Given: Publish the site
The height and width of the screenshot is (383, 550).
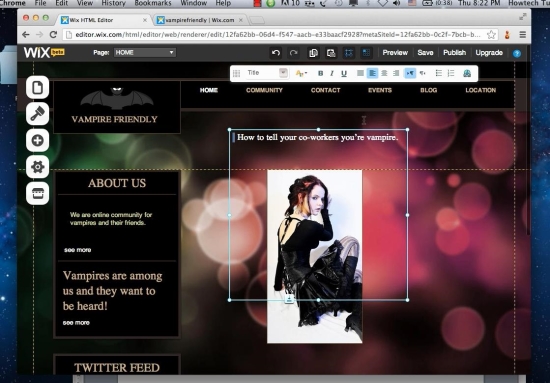Looking at the screenshot, I should pyautogui.click(x=454, y=53).
